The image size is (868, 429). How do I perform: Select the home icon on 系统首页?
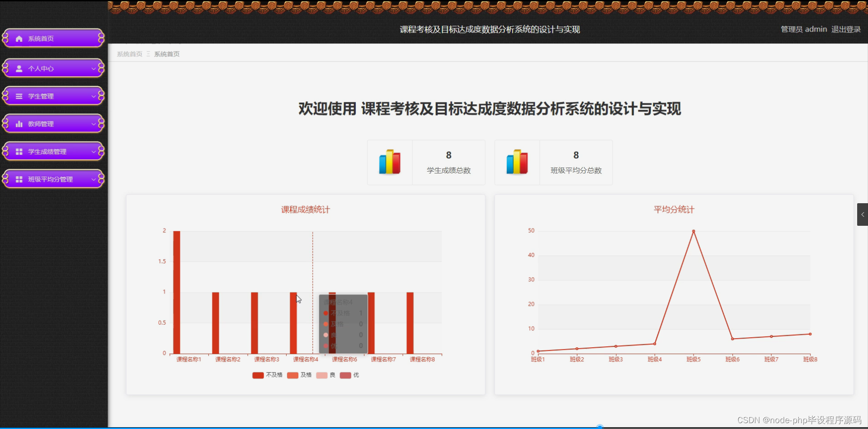[19, 38]
